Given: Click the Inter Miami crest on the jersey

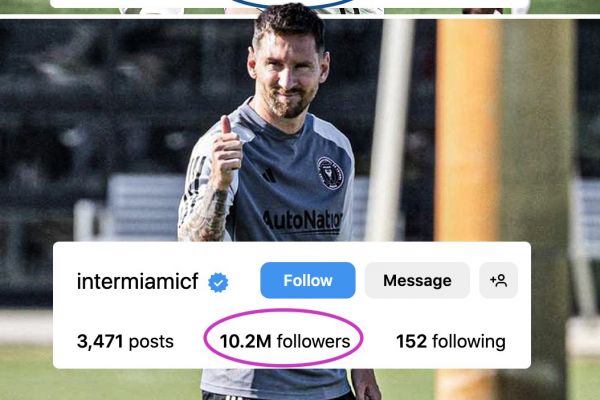Looking at the screenshot, I should pyautogui.click(x=330, y=171).
